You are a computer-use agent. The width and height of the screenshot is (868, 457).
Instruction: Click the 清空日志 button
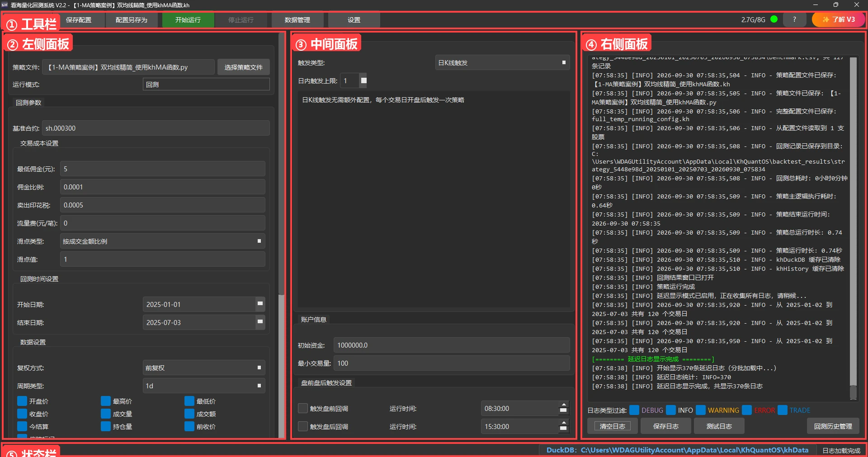[x=613, y=426]
